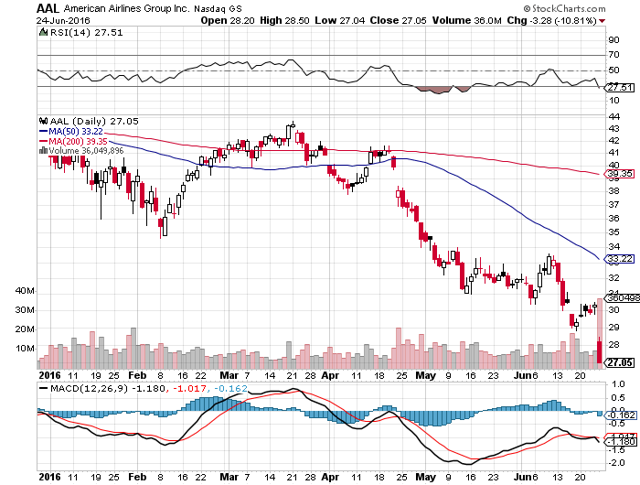Click the 20M volume axis label

(24, 329)
